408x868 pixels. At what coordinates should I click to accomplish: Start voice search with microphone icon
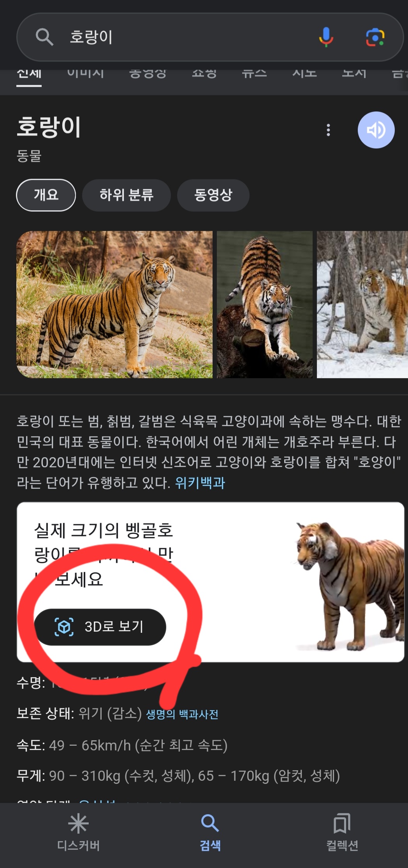[326, 37]
